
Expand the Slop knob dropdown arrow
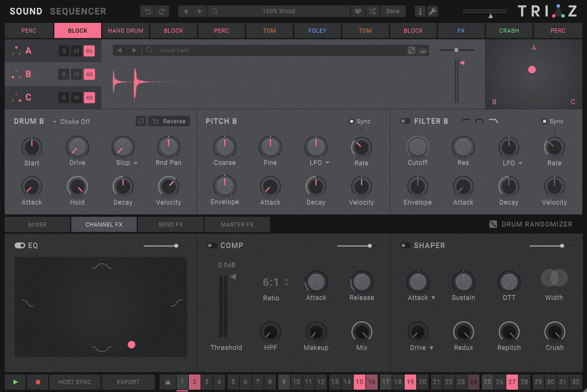coord(136,163)
